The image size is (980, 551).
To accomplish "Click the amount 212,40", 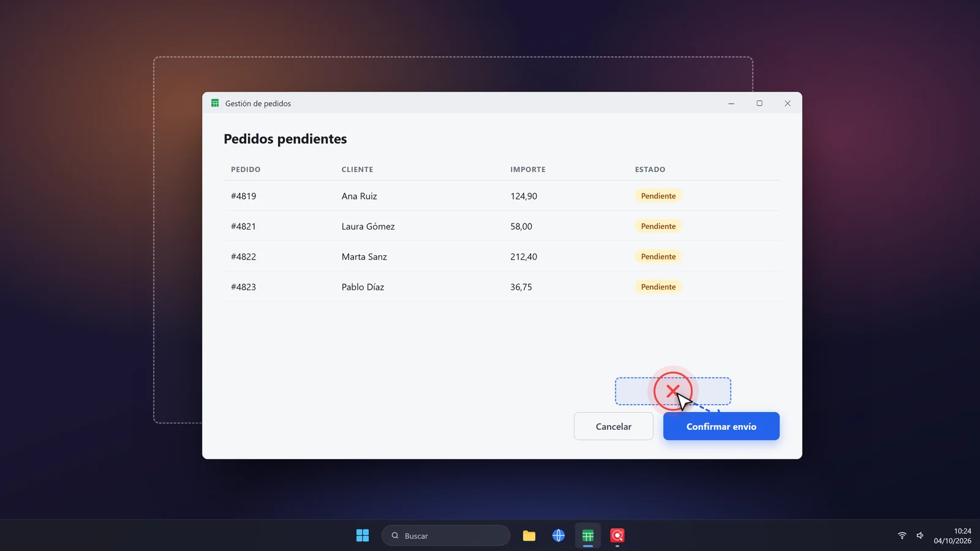I will [x=524, y=257].
